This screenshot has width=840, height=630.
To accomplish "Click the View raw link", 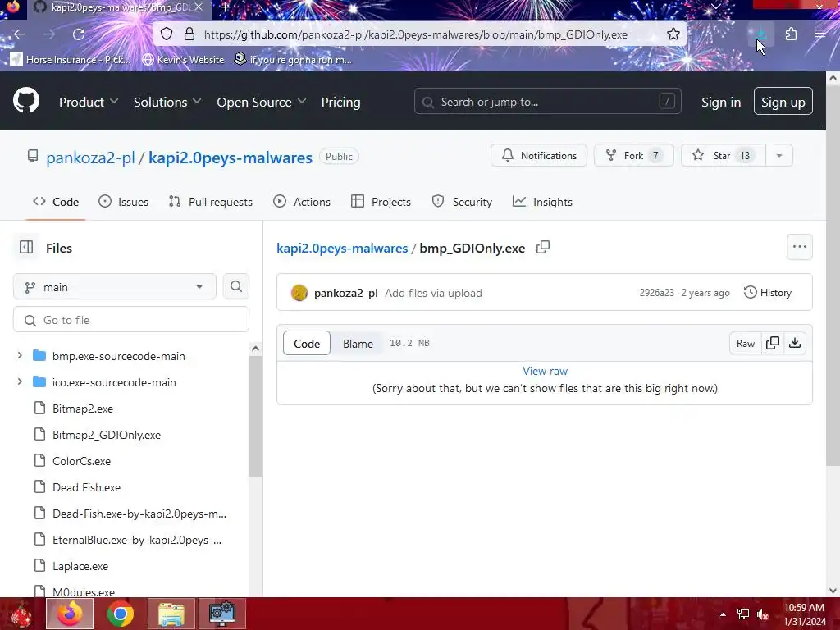I will pyautogui.click(x=545, y=371).
